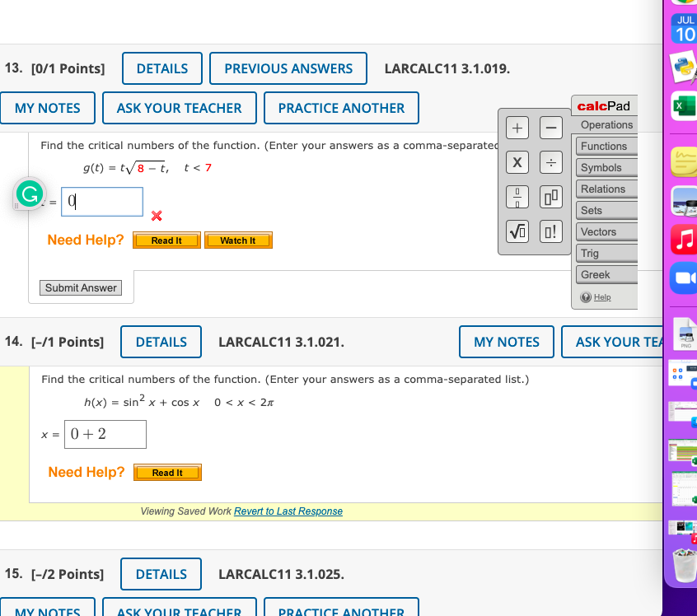Click ASK YOUR TEACHER for question 14
697x616 pixels.
[x=612, y=342]
